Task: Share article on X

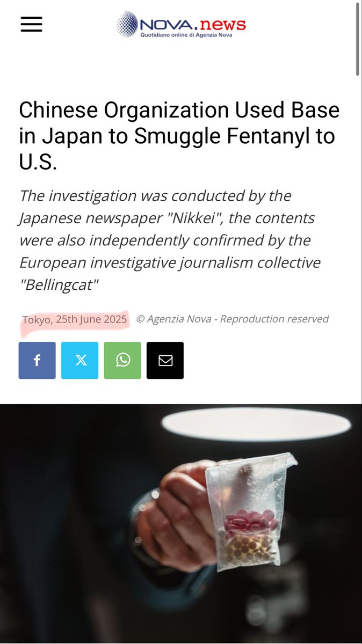Action: [80, 361]
